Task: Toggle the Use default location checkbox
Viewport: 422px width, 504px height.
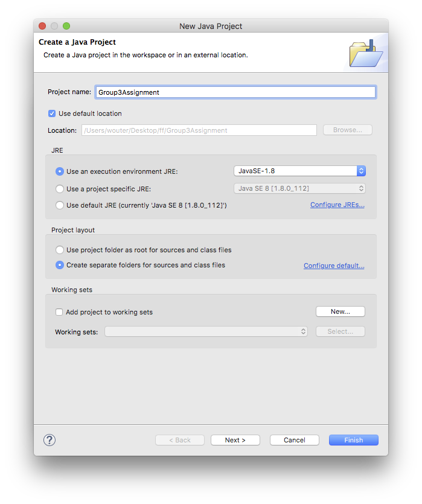Action: [x=52, y=113]
